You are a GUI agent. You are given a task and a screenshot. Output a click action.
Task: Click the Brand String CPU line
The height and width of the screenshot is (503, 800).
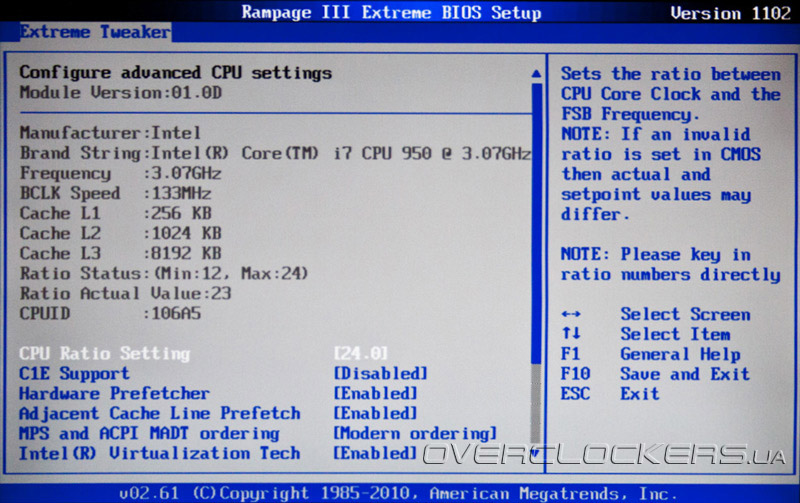tap(275, 153)
